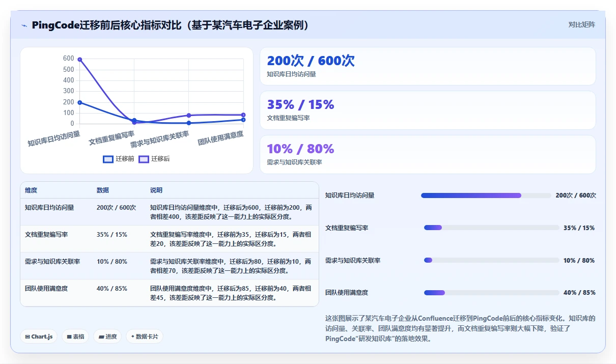Click the 10% / 80% progress value label
This screenshot has height=364, width=616.
click(x=579, y=260)
